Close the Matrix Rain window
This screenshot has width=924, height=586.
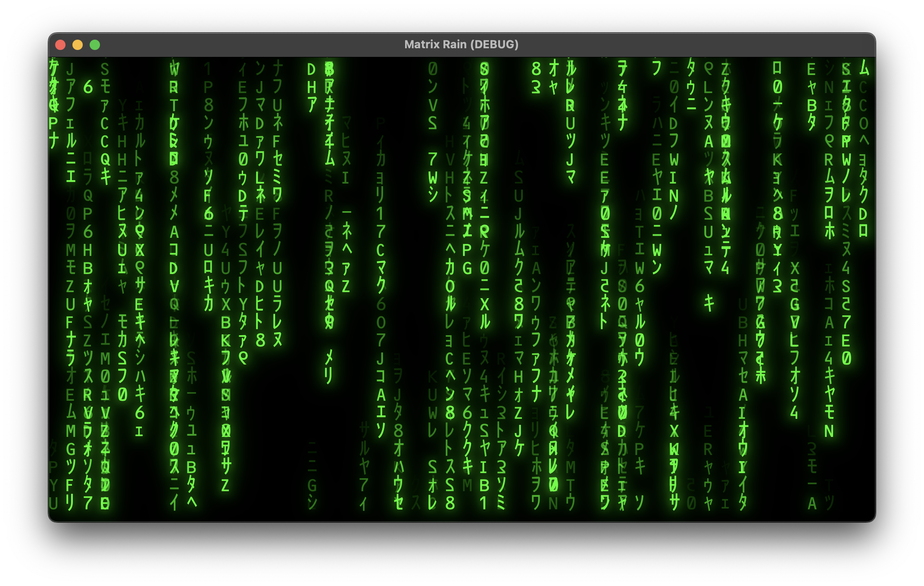60,45
